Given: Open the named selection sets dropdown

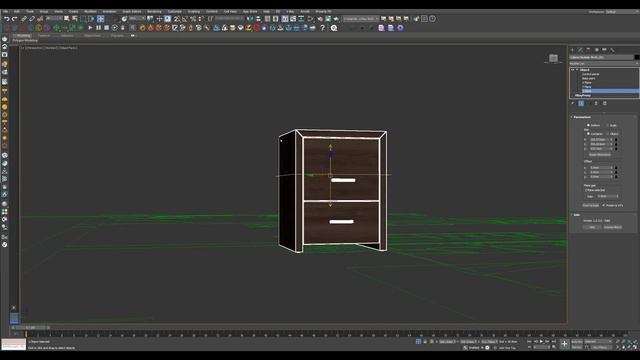Looking at the screenshot, I should pyautogui.click(x=229, y=19).
